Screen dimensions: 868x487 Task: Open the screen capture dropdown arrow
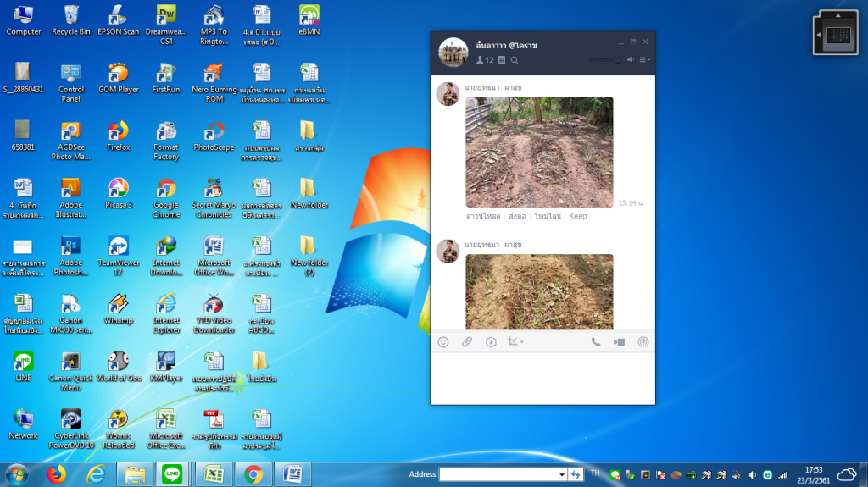tap(522, 343)
